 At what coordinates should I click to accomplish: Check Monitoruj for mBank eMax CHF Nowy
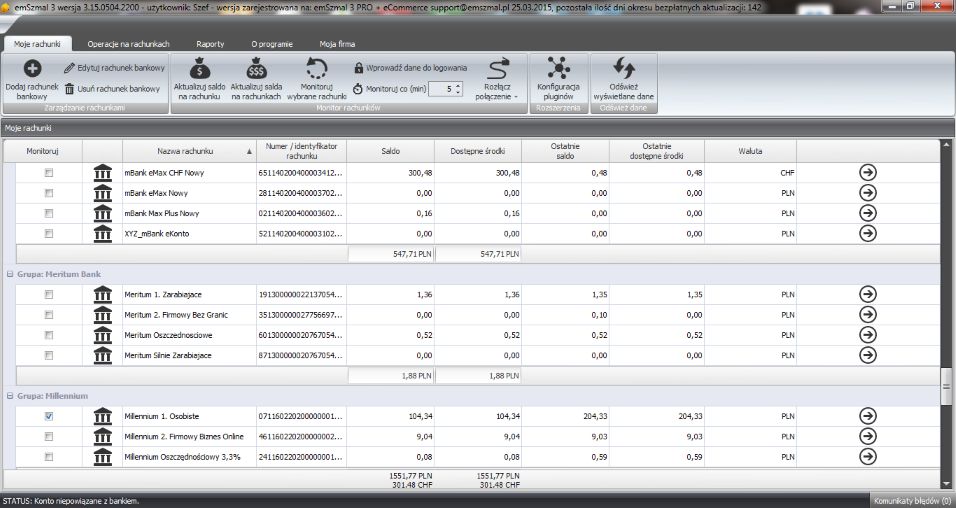[49, 173]
